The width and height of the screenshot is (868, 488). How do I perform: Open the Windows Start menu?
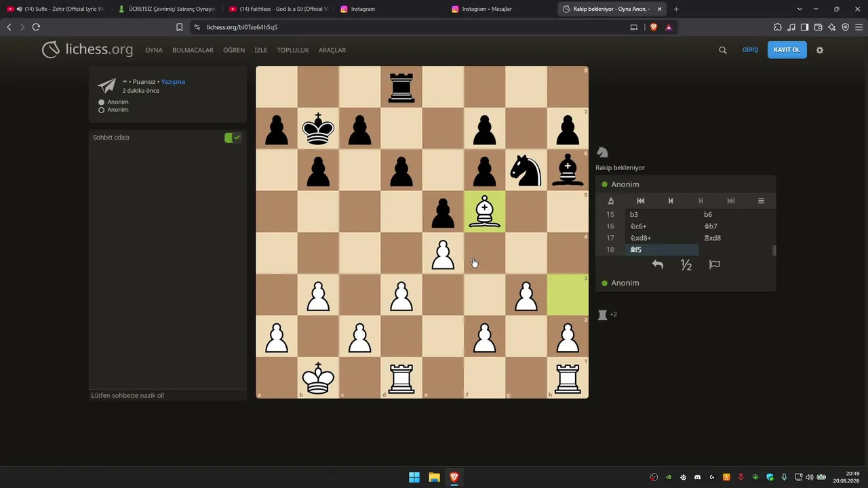[414, 477]
